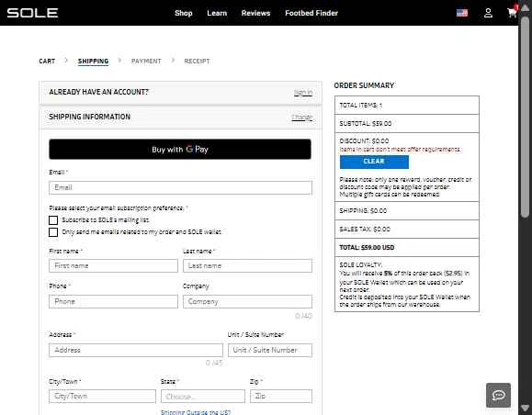The image size is (532, 415).
Task: Click the 'SUBTOTAL: $59.00' text
Action: point(366,124)
